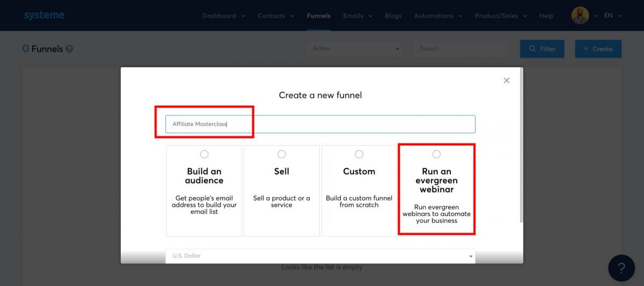Pick Run an evergreen webinar option
The image size is (644, 286).
pyautogui.click(x=436, y=154)
